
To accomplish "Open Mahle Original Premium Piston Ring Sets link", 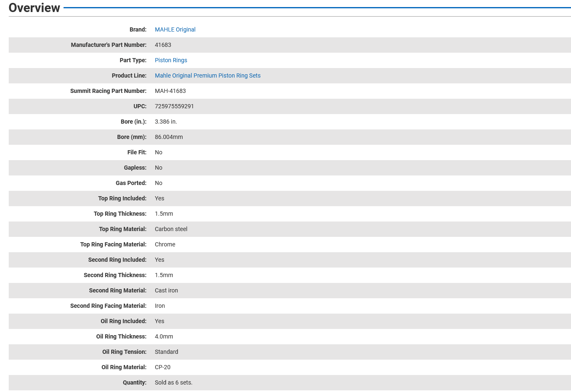I will 208,75.
